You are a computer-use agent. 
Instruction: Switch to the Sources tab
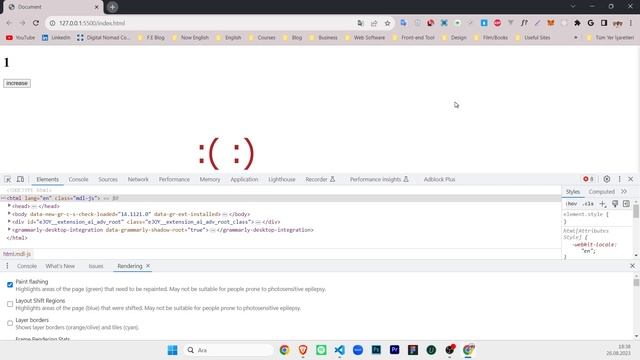coord(108,179)
